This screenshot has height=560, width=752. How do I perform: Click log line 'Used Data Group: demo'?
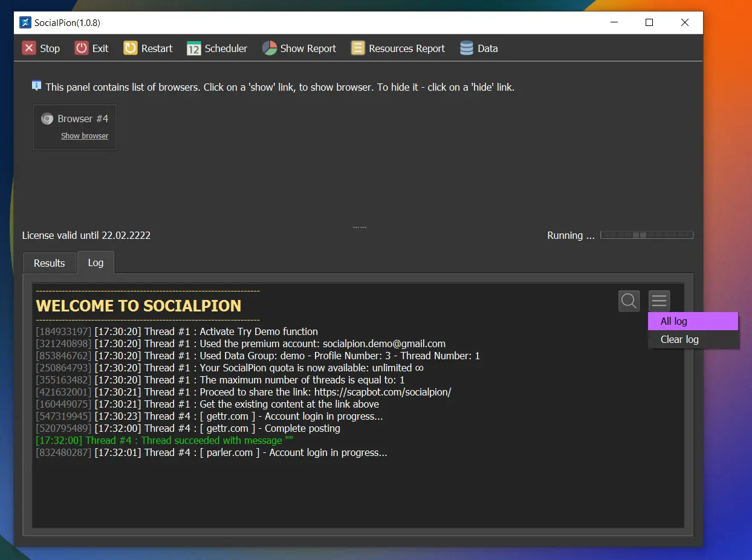coord(258,356)
